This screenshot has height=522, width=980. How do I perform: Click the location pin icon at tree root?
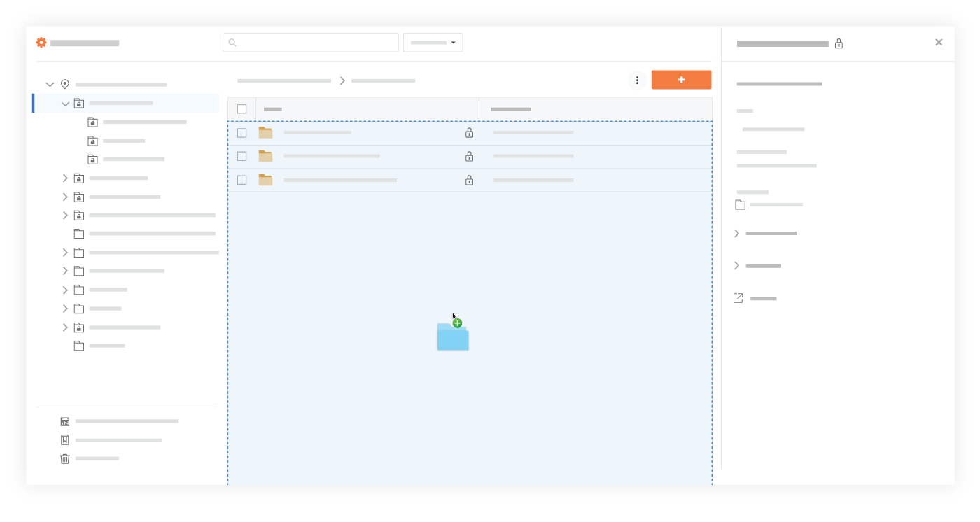click(x=65, y=85)
